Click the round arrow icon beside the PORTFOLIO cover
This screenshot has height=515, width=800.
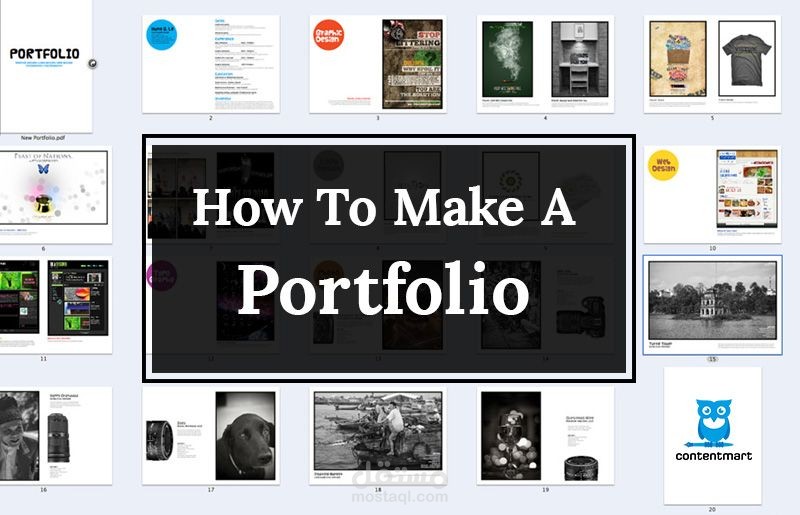(92, 64)
